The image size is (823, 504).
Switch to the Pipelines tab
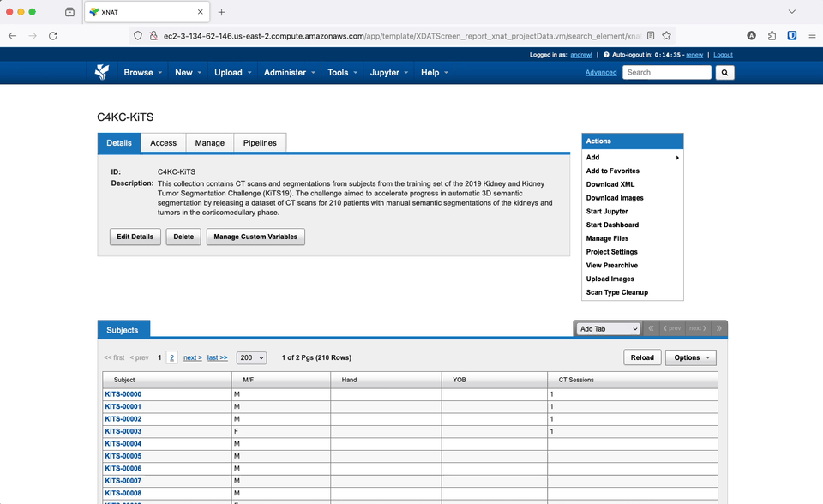click(260, 143)
